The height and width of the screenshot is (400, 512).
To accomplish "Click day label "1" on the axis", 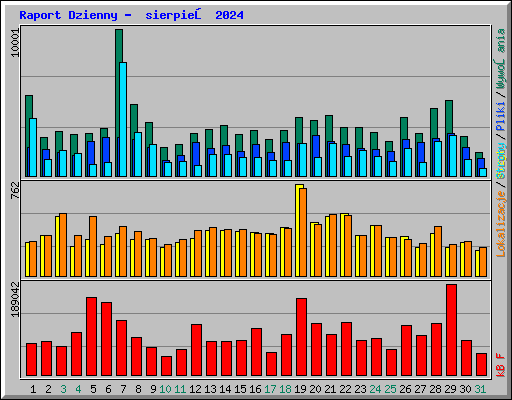I will (x=33, y=389).
